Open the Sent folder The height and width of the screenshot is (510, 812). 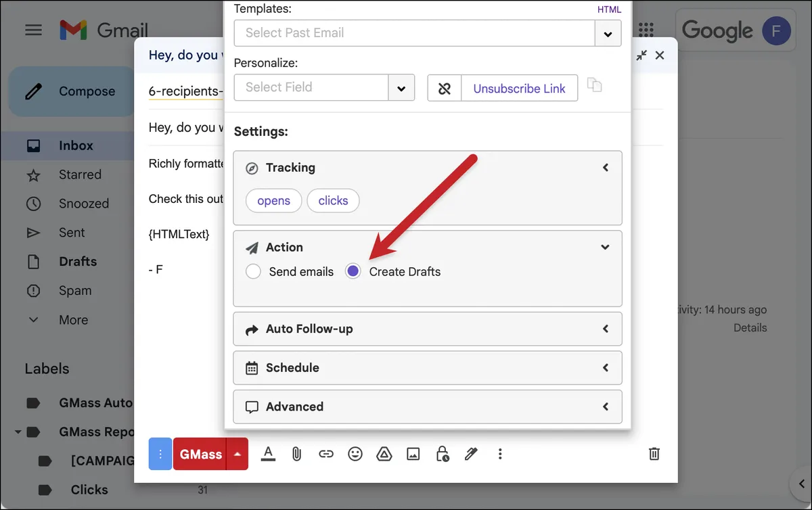click(x=72, y=233)
